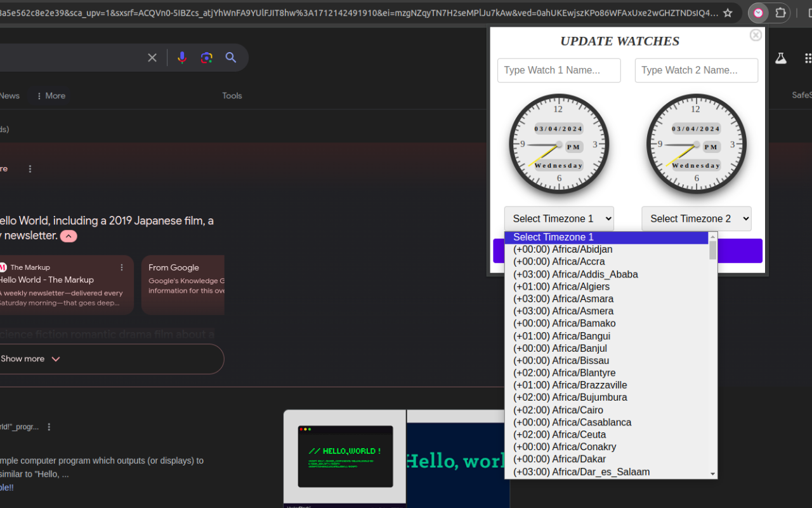The image size is (812, 508).
Task: Click the search magnifier icon
Action: pos(231,57)
